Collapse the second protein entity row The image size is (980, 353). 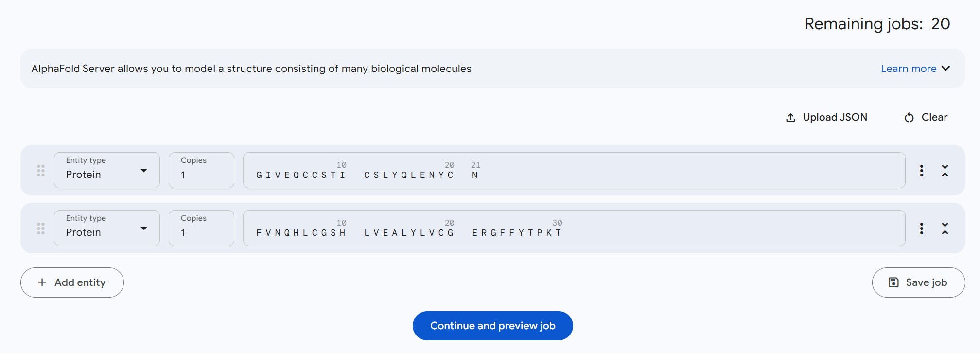coord(945,229)
